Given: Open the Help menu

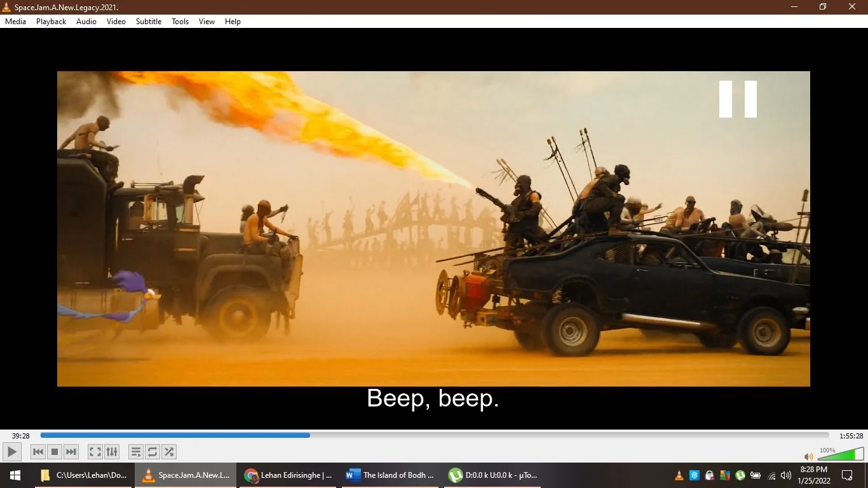Looking at the screenshot, I should pos(233,22).
